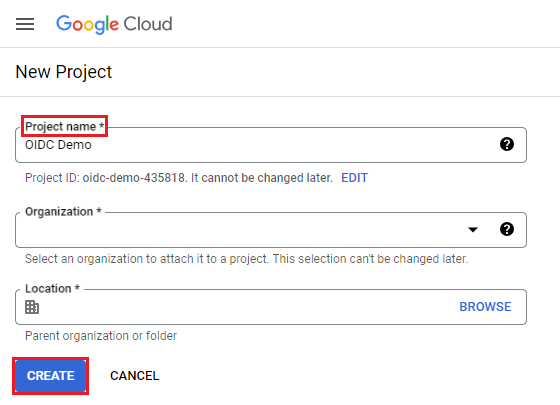Click the Google Cloud logo
This screenshot has height=405, width=560.
point(114,24)
